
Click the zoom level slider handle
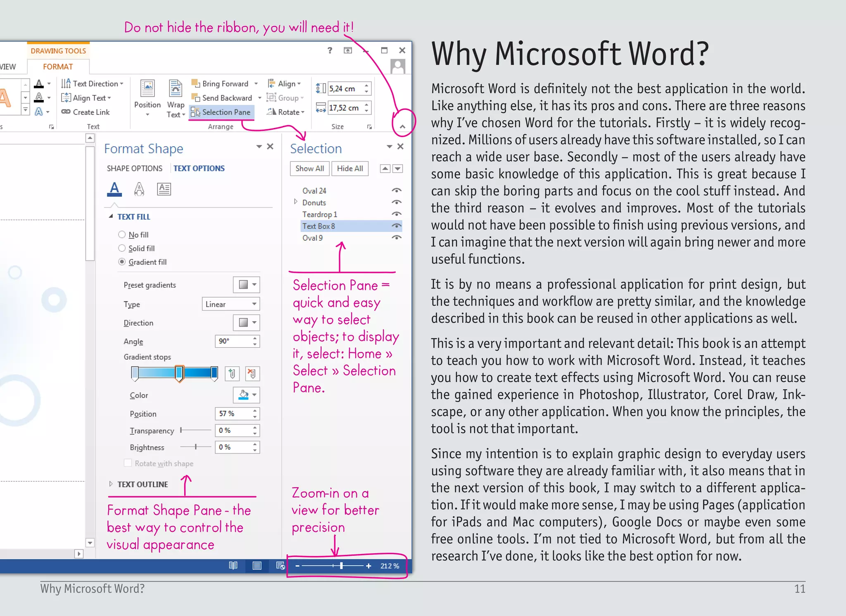341,566
